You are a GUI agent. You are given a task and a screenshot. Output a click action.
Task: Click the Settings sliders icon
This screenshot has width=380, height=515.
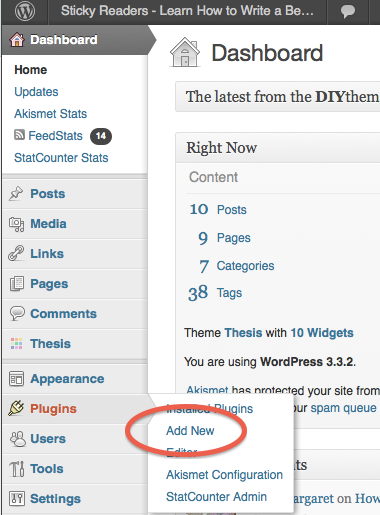click(x=17, y=499)
